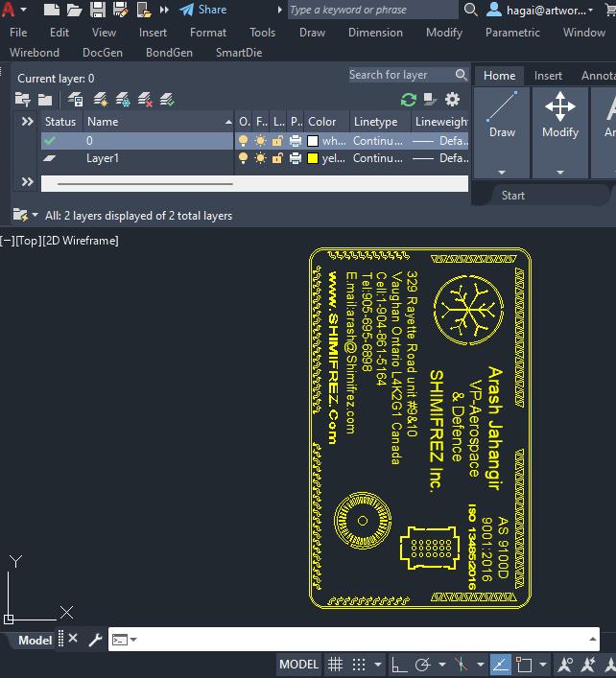Viewport: 616px width, 678px height.
Task: Expand the arrow left of search box
Action: 280,10
